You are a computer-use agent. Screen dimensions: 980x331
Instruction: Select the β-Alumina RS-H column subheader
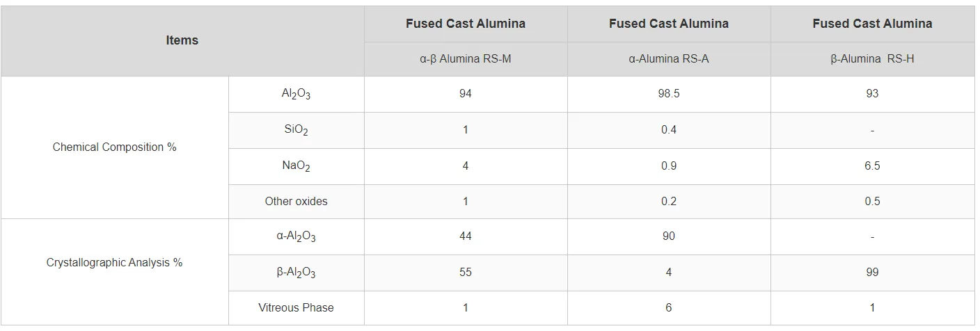tap(872, 59)
